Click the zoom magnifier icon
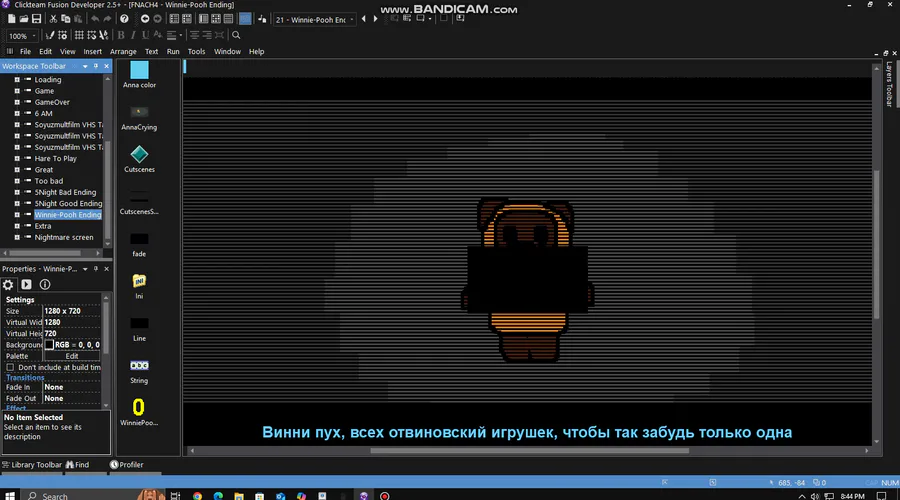The image size is (900, 500). 236,35
